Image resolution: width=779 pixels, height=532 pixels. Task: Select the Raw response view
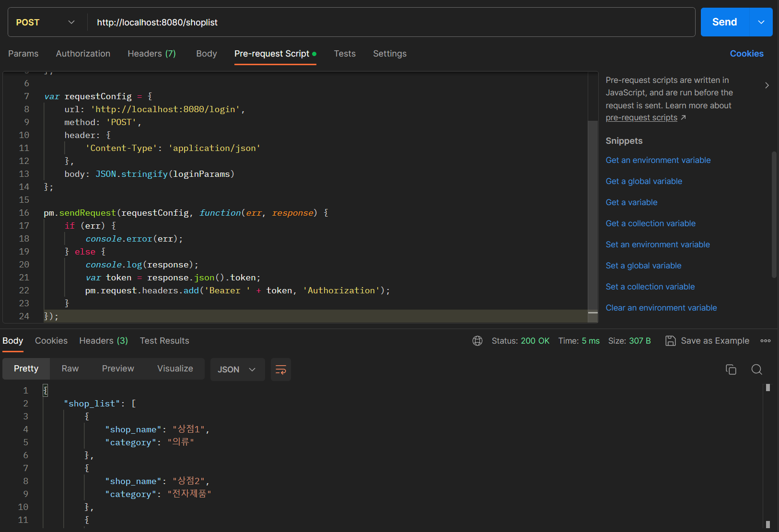pos(70,369)
